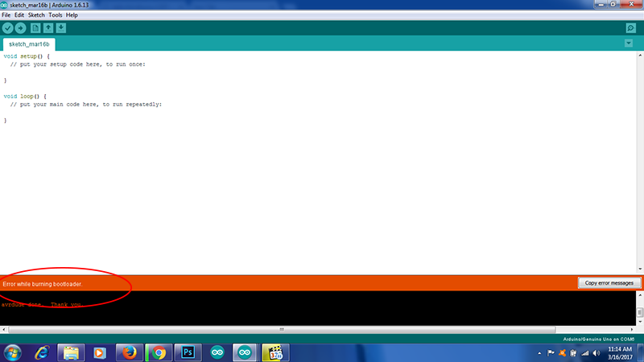This screenshot has width=644, height=362.
Task: Click the editor scroll up arrow
Action: point(640,55)
